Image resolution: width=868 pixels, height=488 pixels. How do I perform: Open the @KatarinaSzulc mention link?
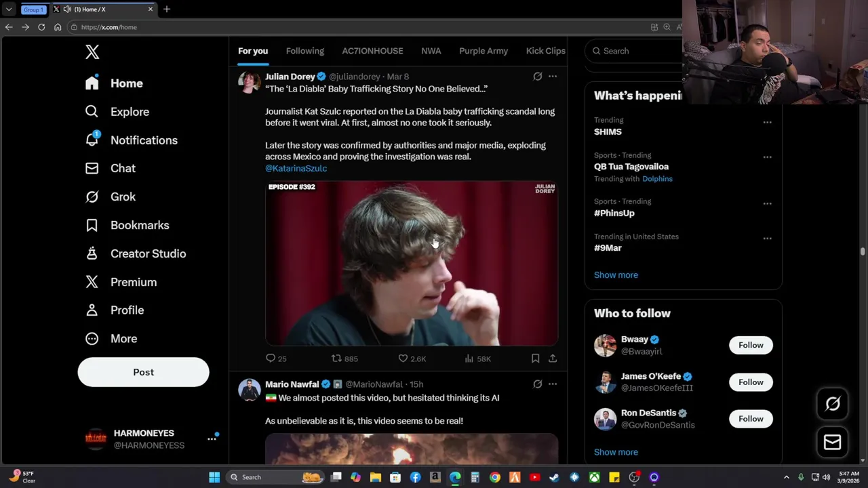296,168
